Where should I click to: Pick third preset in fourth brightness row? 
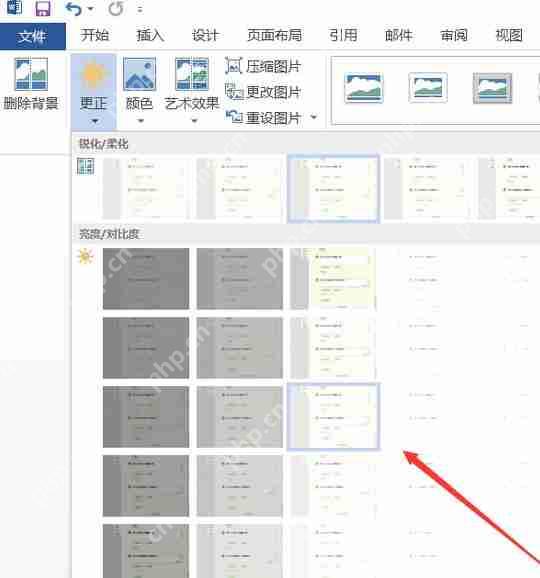(x=333, y=485)
